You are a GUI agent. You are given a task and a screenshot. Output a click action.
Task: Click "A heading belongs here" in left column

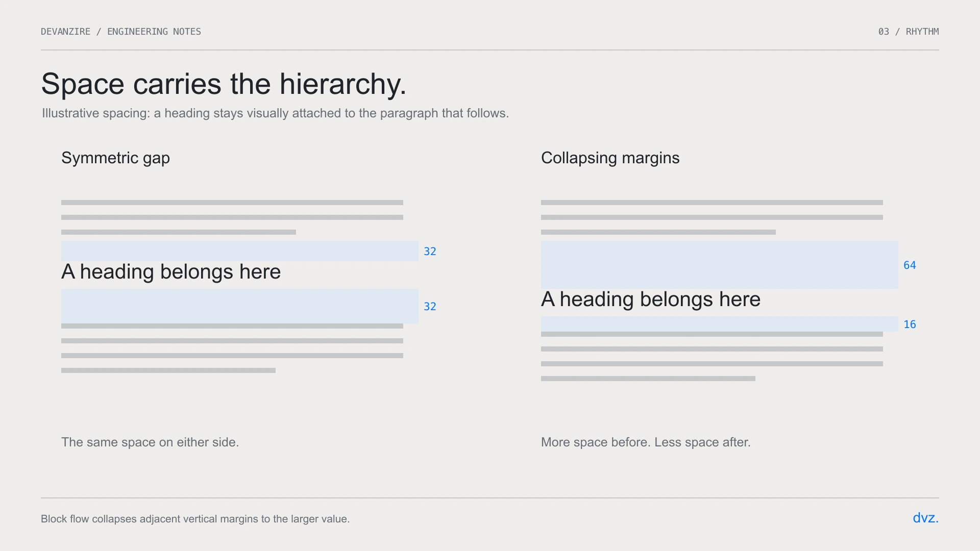(x=171, y=272)
